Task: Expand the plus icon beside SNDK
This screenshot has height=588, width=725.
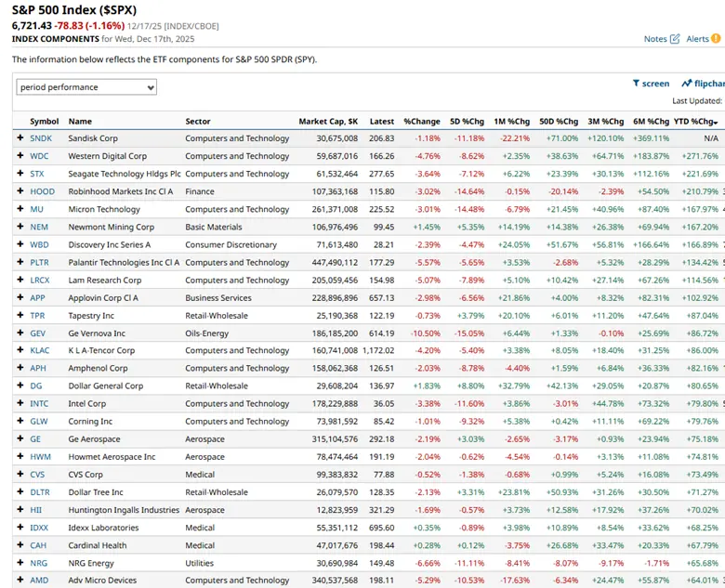Action: (20, 138)
